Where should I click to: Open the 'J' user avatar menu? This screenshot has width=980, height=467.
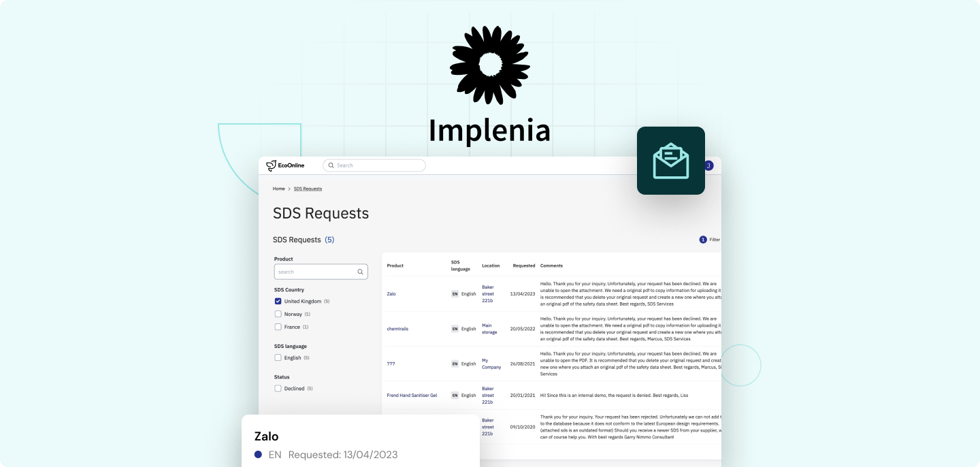[708, 165]
